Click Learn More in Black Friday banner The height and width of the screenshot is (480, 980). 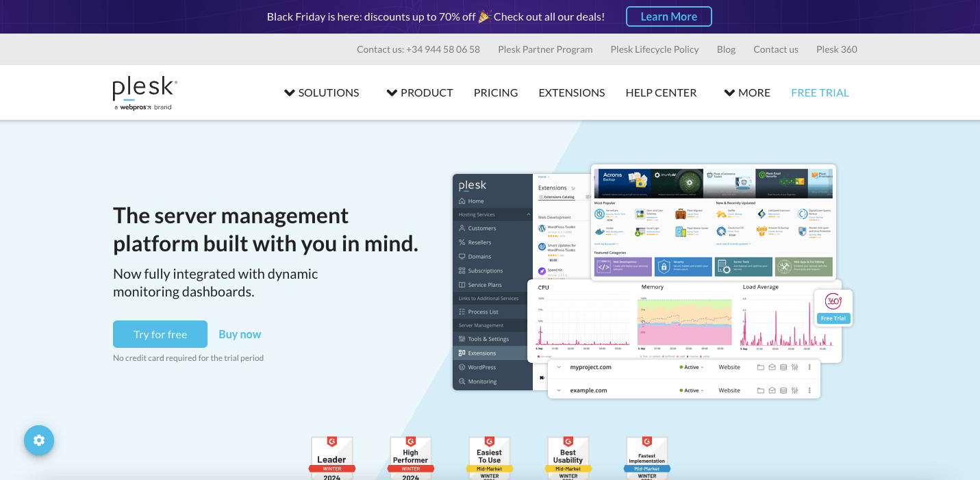(x=668, y=16)
